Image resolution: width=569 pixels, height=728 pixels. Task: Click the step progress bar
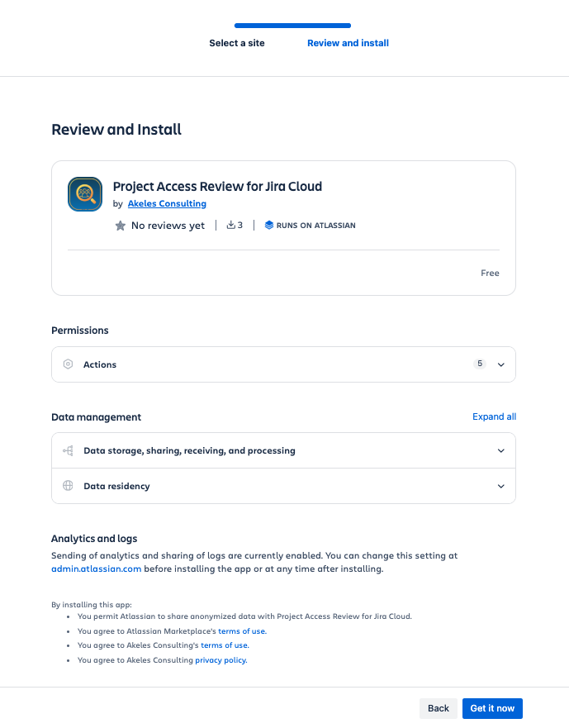pos(292,26)
